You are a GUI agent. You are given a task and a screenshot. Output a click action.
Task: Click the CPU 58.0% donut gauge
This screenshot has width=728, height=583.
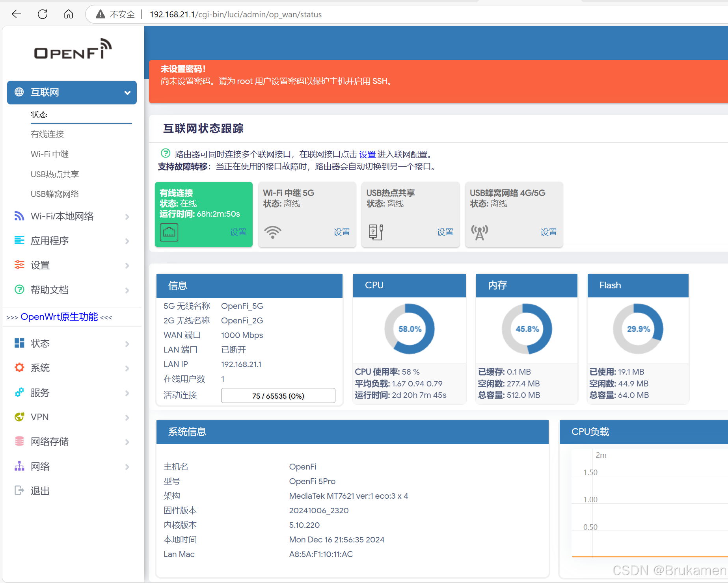410,329
